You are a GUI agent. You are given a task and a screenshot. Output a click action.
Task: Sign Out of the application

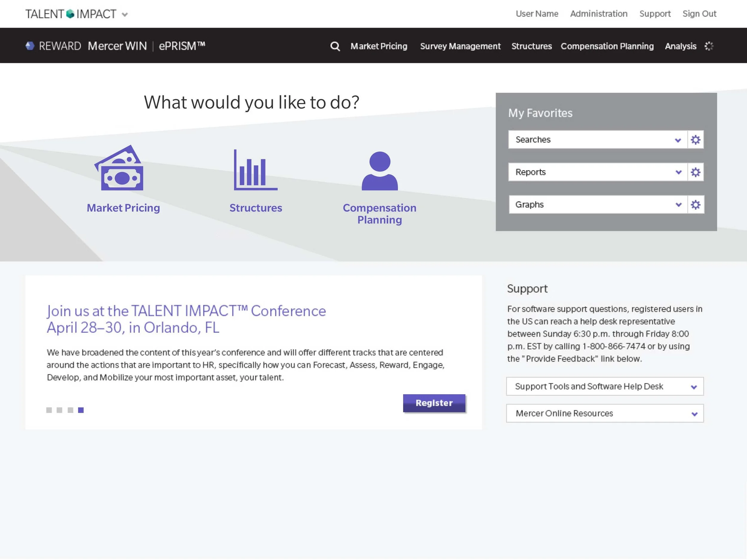[699, 14]
